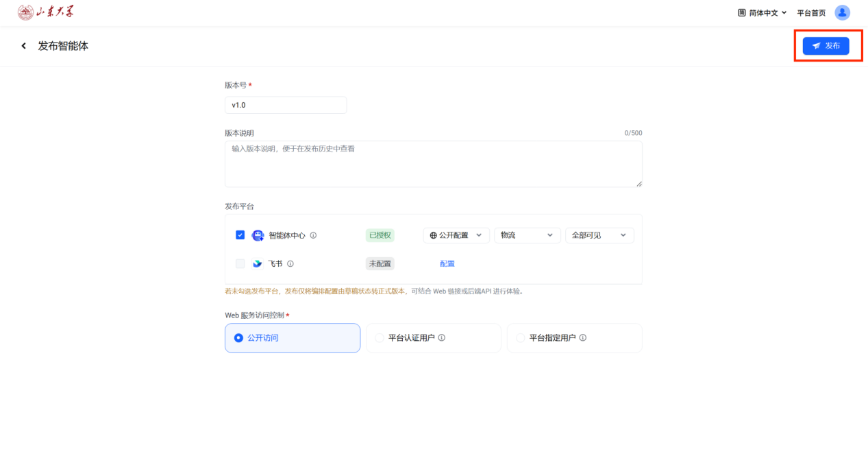Viewport: 868px width, 467px height.
Task: Click the Shandong University logo
Action: pyautogui.click(x=46, y=12)
